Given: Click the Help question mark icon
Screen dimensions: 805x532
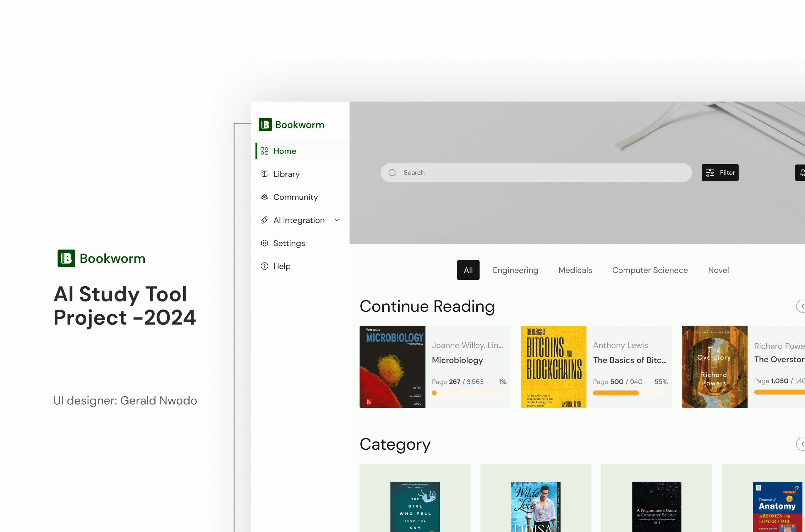Looking at the screenshot, I should point(264,266).
